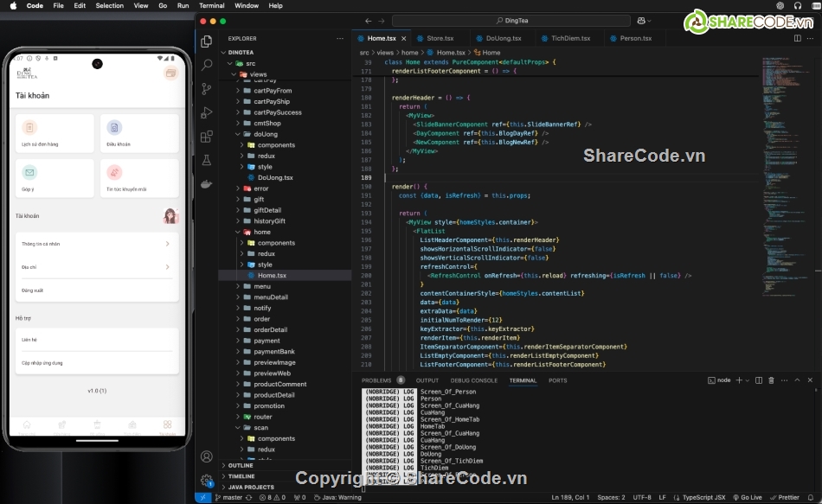Open the Selection menu in menu bar

110,6
